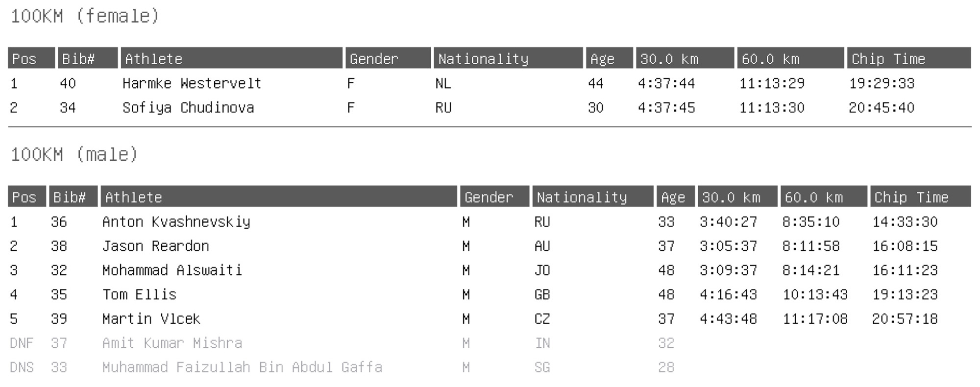The height and width of the screenshot is (387, 980).
Task: Click the 100KM (male) section heading
Action: point(74,155)
